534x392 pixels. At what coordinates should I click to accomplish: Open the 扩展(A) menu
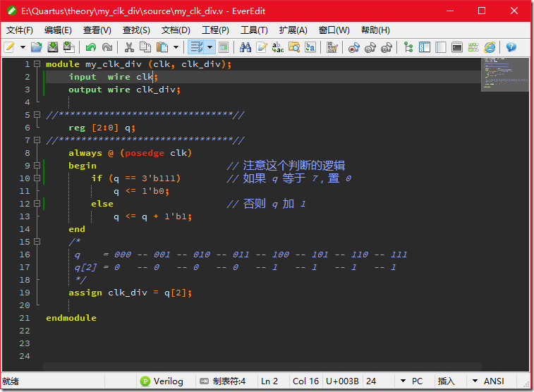293,30
